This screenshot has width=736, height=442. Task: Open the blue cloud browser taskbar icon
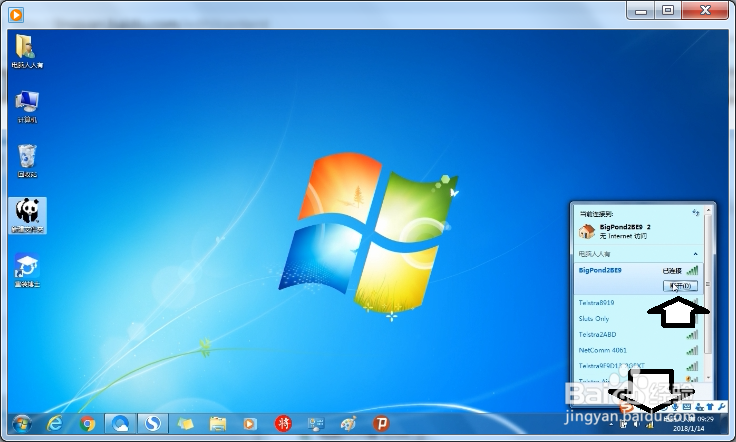click(121, 424)
